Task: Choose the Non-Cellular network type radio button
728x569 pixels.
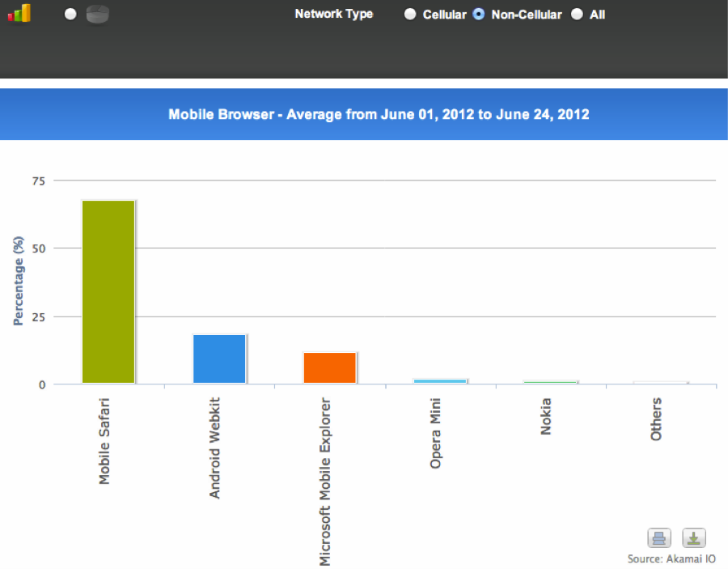Action: [x=479, y=14]
